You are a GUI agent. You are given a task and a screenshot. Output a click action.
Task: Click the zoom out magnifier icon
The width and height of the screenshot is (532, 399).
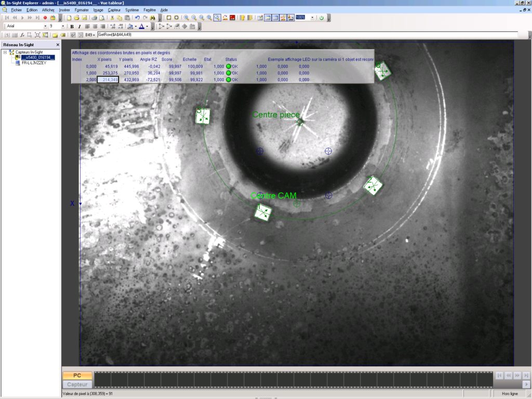(x=194, y=18)
